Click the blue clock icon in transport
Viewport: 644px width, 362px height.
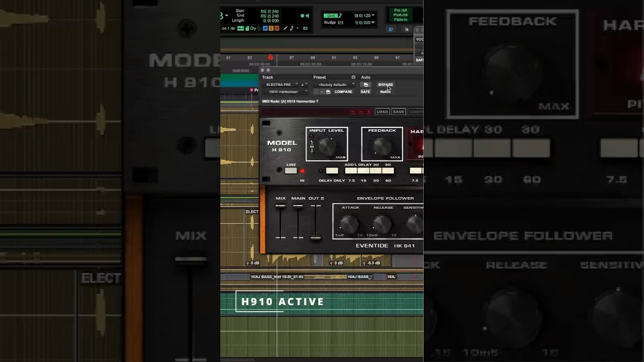391,29
